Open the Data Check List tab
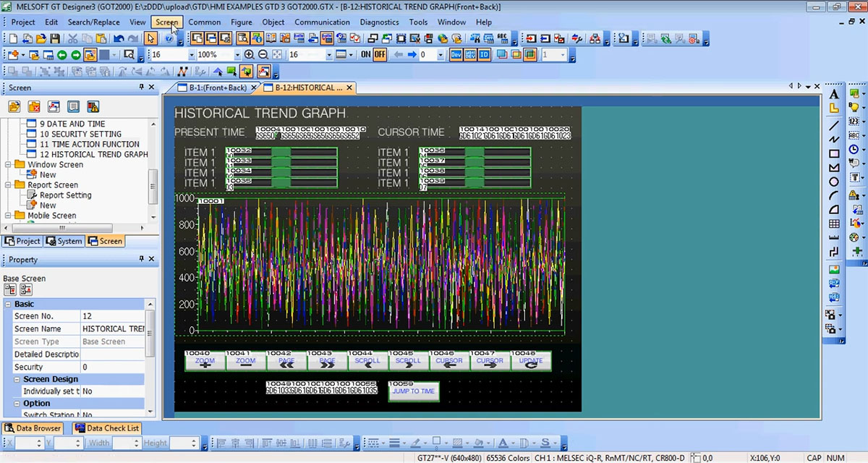Viewport: 868px width, 463px height. [106, 428]
